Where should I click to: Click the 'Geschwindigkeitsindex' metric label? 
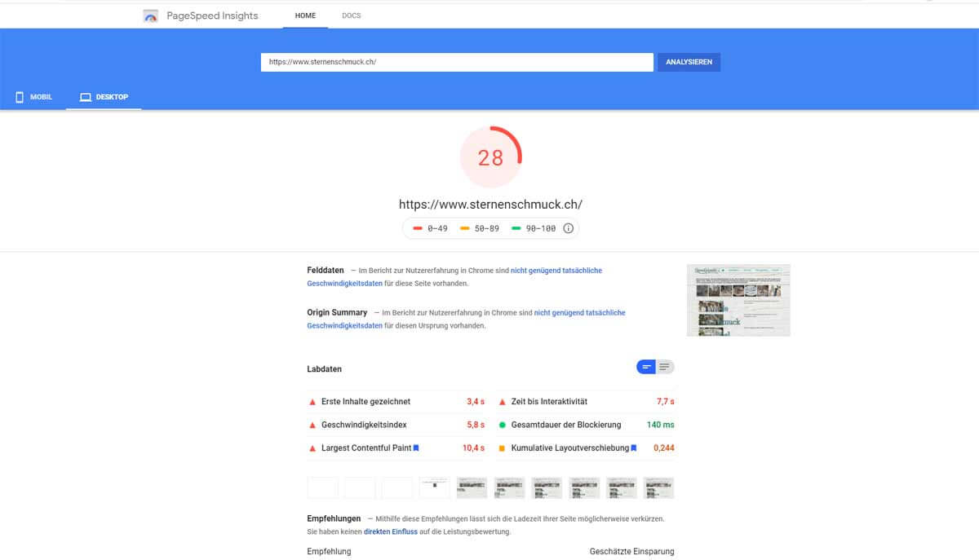364,425
